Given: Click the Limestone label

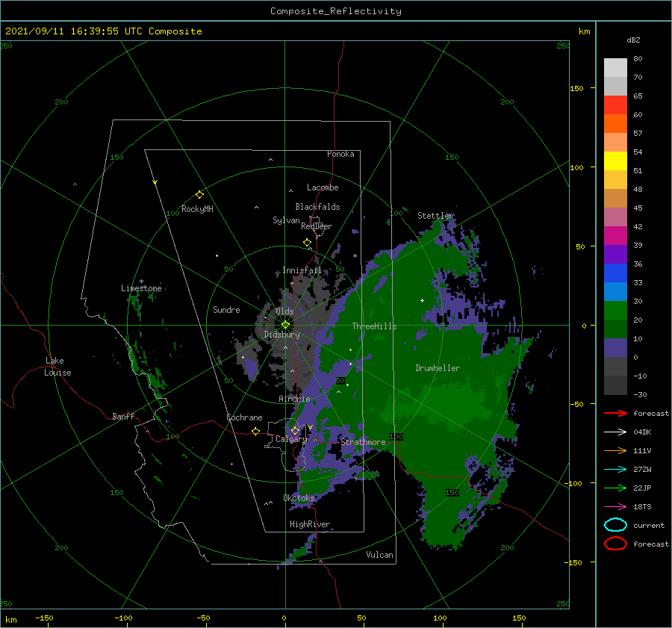Looking at the screenshot, I should [141, 288].
